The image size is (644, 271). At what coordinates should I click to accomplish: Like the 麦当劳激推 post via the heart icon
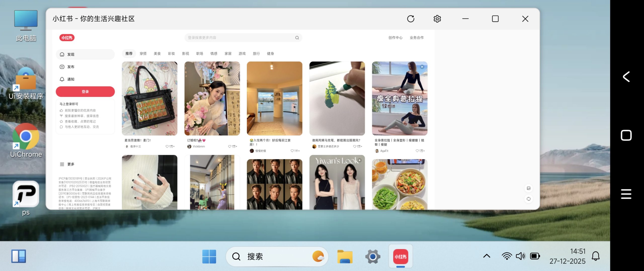[167, 147]
